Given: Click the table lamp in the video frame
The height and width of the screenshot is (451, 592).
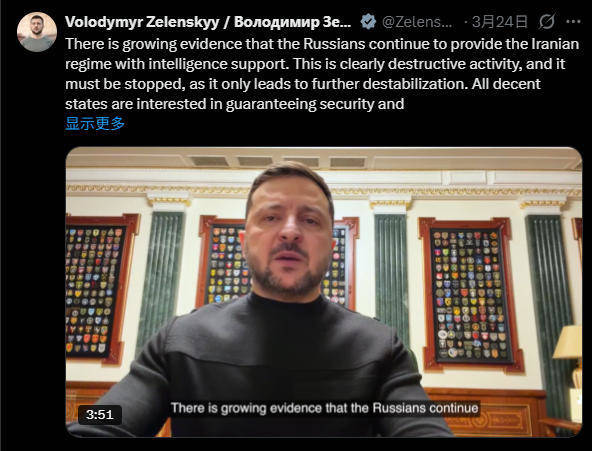Looking at the screenshot, I should (x=569, y=362).
